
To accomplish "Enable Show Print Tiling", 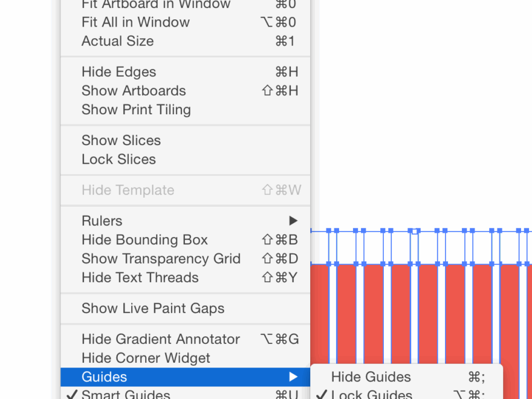I will coord(136,109).
